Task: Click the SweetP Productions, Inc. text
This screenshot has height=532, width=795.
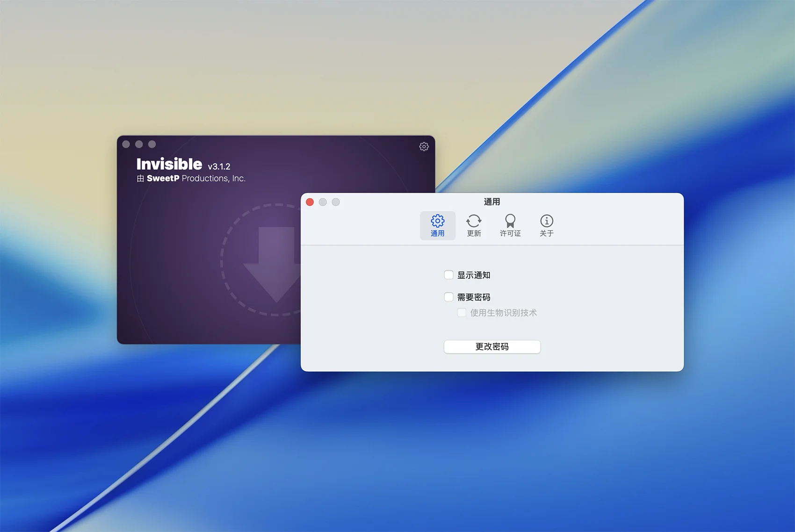Action: pos(196,178)
